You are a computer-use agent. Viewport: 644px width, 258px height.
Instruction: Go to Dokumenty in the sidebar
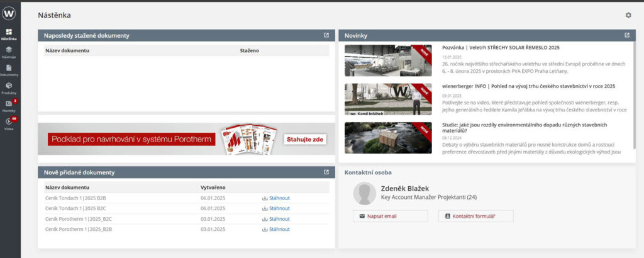pyautogui.click(x=9, y=69)
